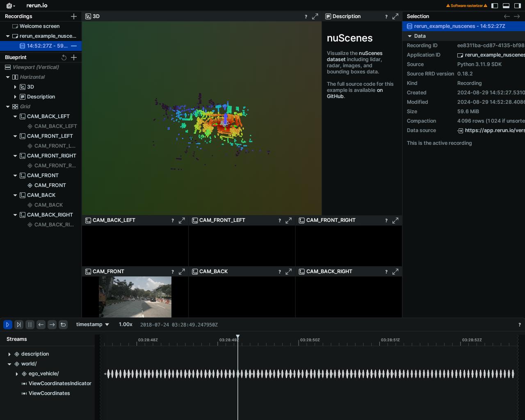
Task: Maximize the CAM_FRONT view
Action: [x=182, y=272]
